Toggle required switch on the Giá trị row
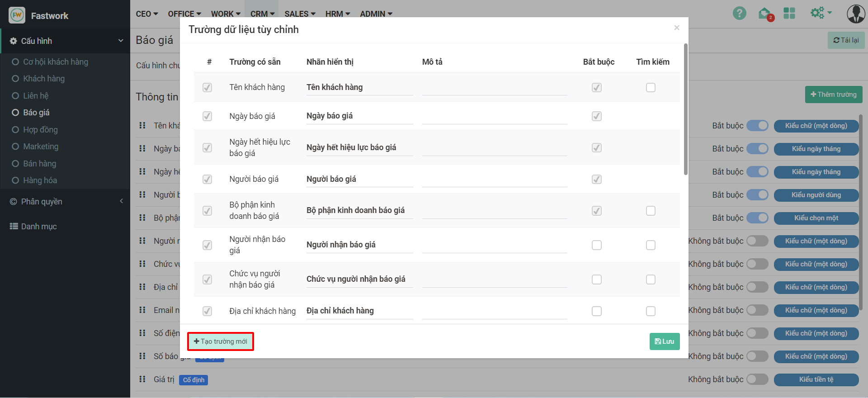The image size is (868, 398). coord(757,379)
